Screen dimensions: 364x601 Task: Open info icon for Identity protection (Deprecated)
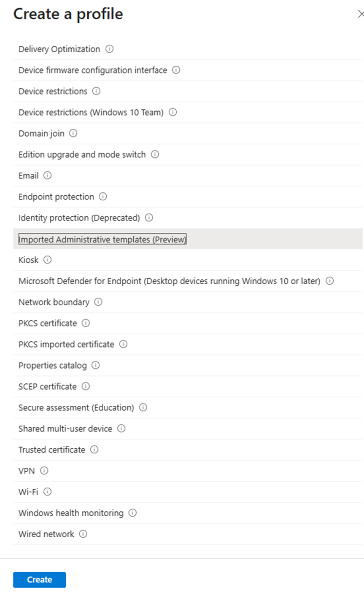(x=149, y=218)
